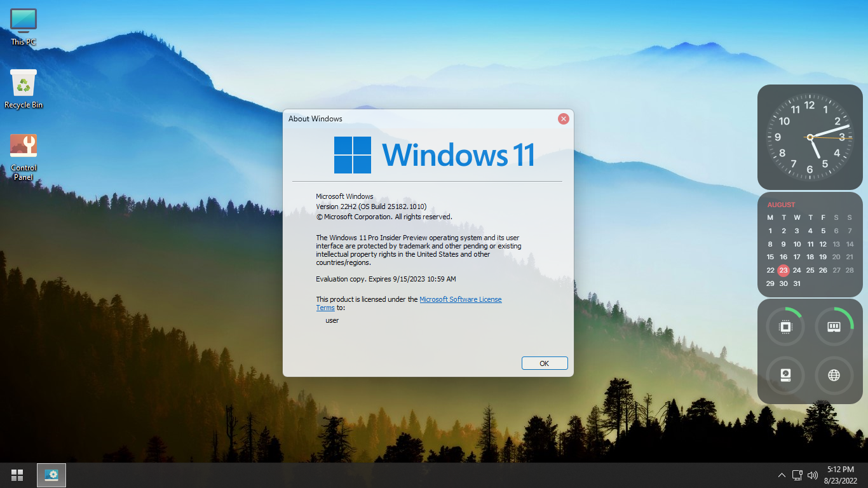Select date 14 in the calendar widget
Viewport: 868px width, 488px height.
pyautogui.click(x=850, y=244)
